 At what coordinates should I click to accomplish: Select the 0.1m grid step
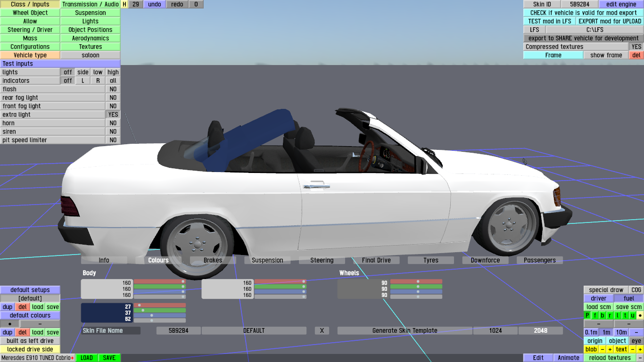point(591,332)
